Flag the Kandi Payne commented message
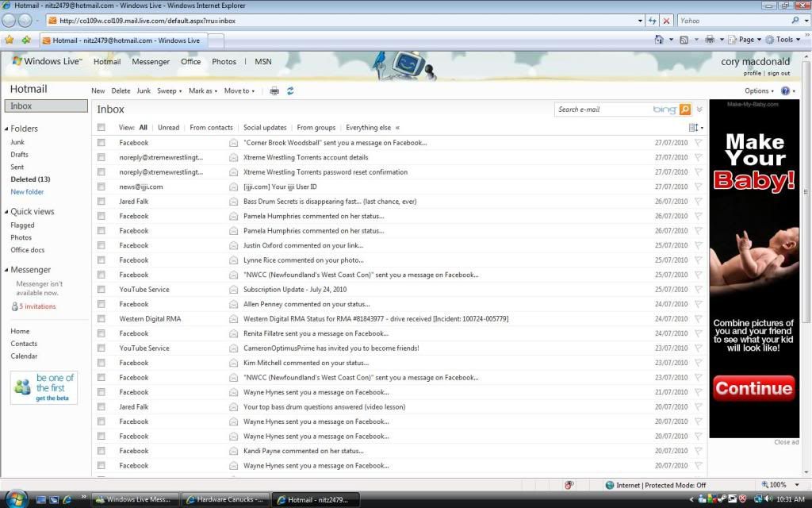The width and height of the screenshot is (812, 508). tap(698, 451)
